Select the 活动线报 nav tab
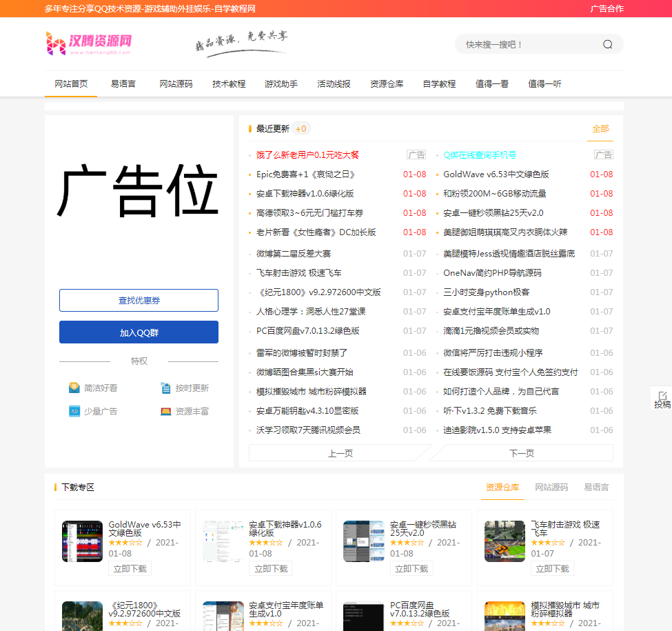The height and width of the screenshot is (631, 672). [x=334, y=83]
